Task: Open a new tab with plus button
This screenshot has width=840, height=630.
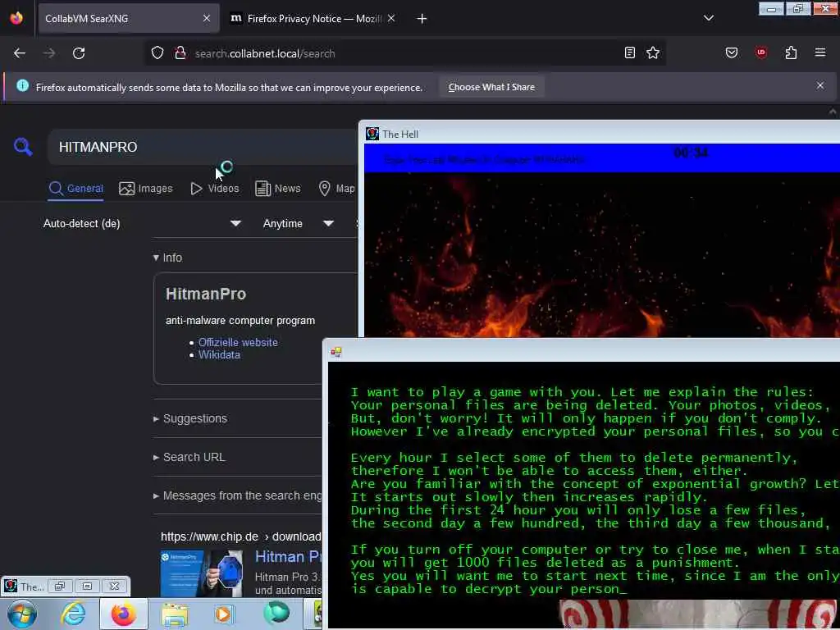Action: pyautogui.click(x=422, y=19)
